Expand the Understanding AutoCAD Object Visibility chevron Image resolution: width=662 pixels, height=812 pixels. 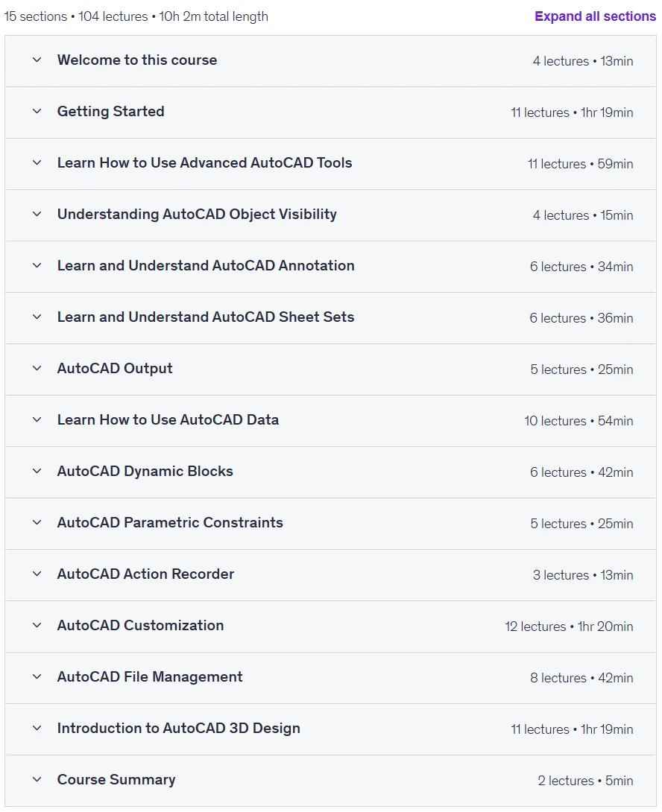(37, 214)
